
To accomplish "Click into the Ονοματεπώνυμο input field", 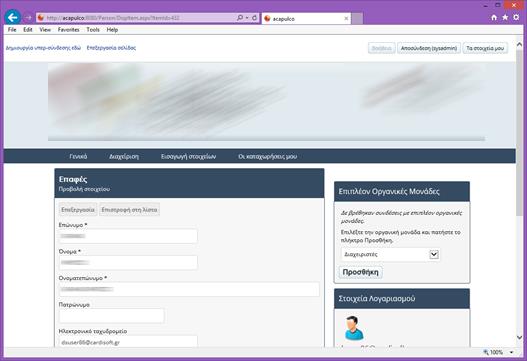I will [189, 289].
